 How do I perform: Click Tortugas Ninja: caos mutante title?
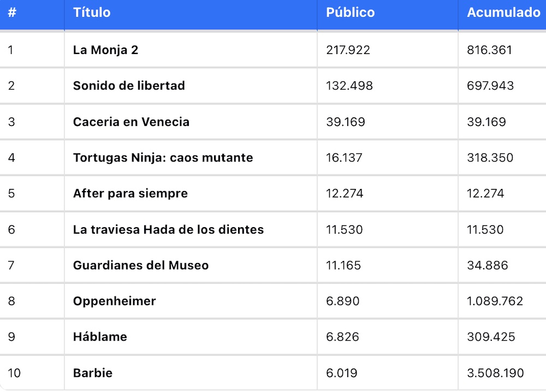163,158
